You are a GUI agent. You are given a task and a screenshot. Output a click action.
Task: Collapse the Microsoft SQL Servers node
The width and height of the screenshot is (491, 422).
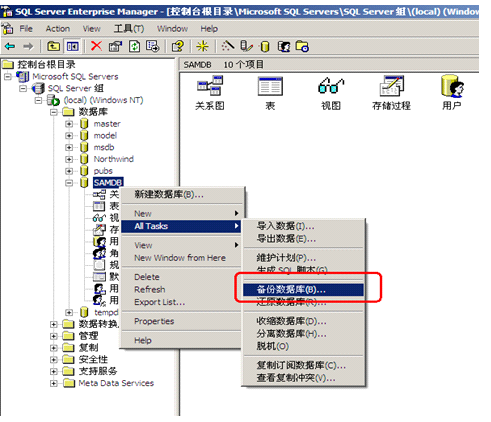[x=8, y=77]
